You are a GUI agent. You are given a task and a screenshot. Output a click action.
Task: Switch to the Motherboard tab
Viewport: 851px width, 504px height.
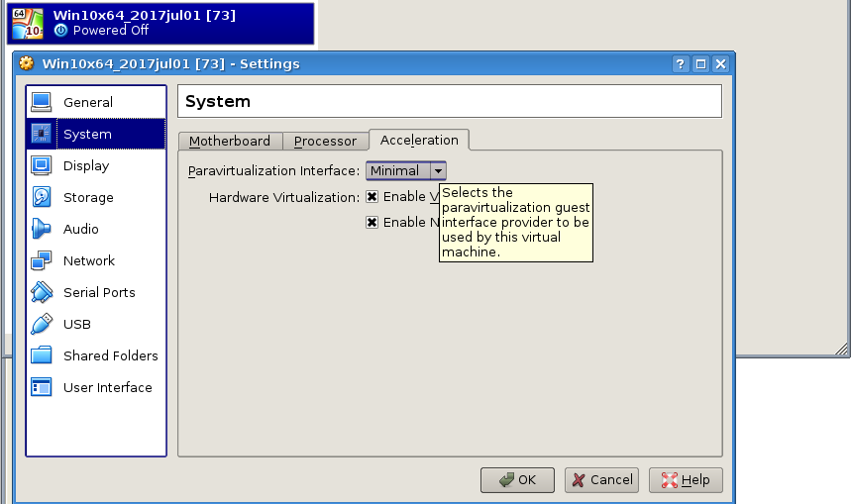pos(230,141)
